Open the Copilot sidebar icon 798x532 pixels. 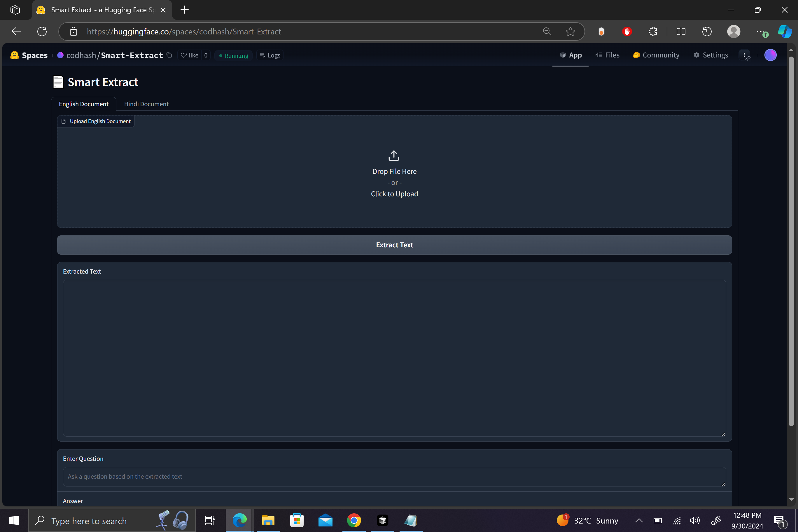tap(784, 32)
